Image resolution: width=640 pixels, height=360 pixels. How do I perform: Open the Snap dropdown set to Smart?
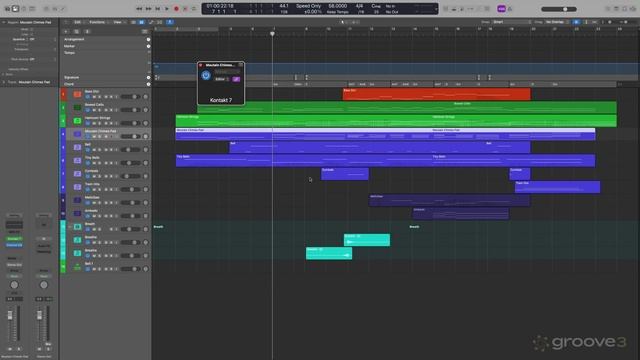(512, 22)
